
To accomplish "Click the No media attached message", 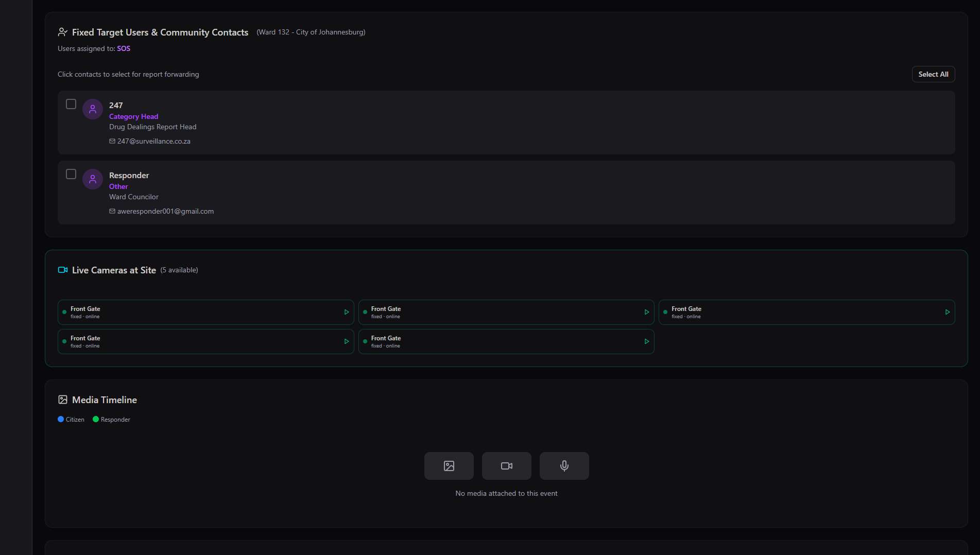I will click(x=507, y=493).
